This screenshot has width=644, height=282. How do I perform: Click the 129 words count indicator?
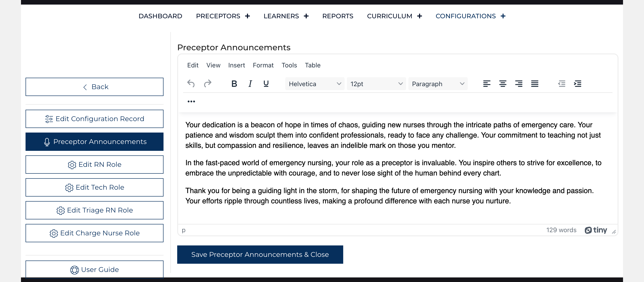point(561,230)
